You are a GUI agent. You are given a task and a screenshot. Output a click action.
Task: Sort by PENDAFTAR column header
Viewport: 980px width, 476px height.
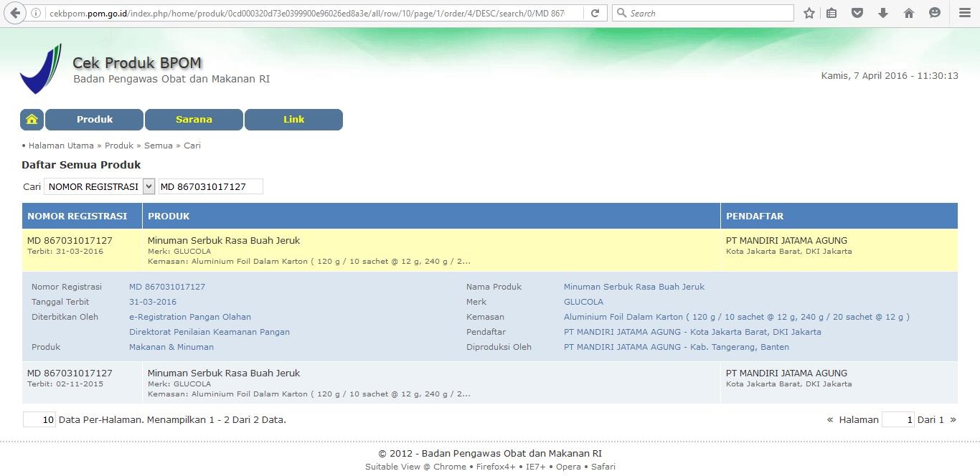tap(755, 216)
